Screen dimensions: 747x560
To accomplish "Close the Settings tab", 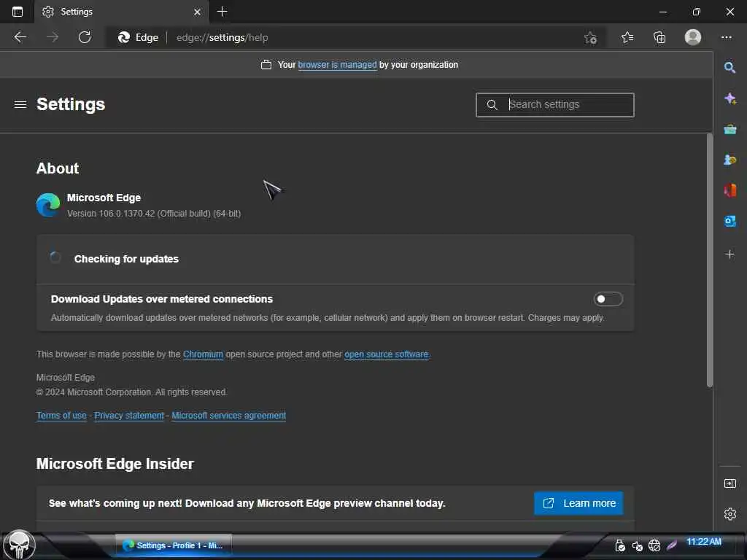I will (197, 12).
